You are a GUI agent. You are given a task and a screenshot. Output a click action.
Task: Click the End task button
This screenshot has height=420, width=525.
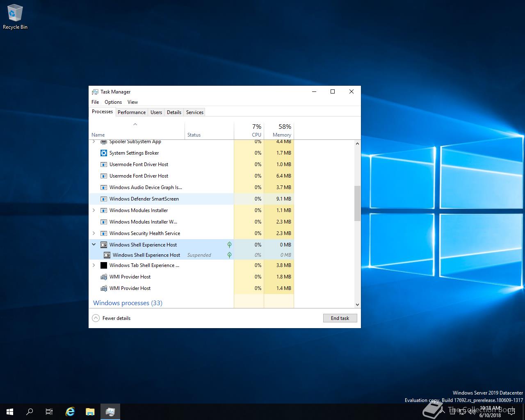click(340, 318)
